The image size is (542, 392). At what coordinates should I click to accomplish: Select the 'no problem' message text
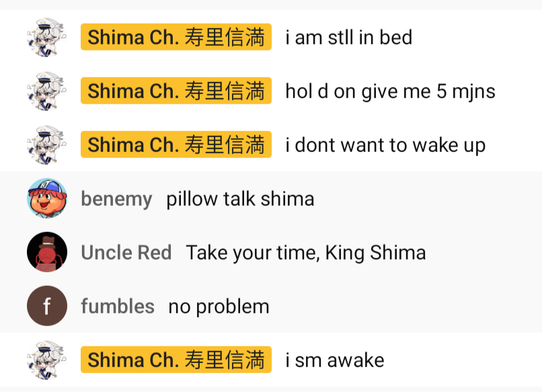pyautogui.click(x=219, y=307)
